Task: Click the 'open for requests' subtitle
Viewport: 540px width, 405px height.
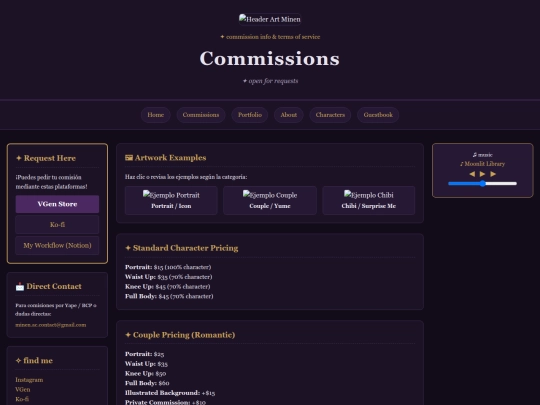Action: tap(271, 81)
